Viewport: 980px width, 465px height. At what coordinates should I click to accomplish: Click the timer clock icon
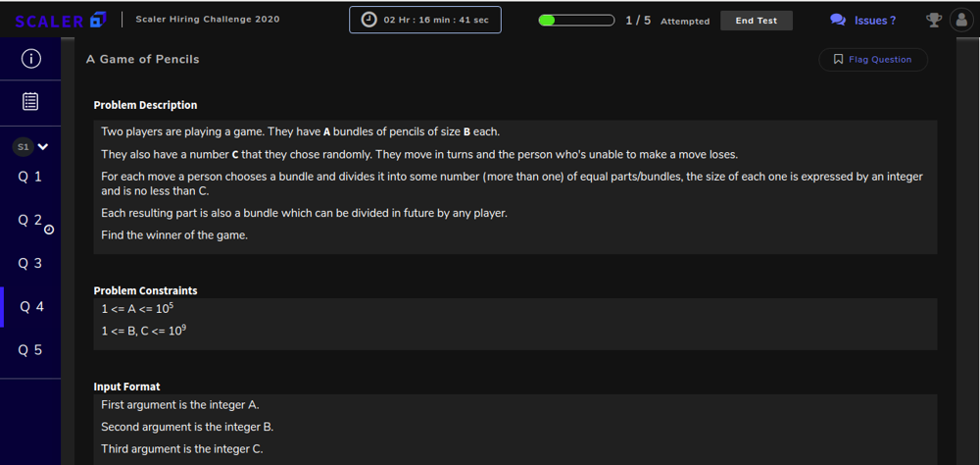(x=369, y=20)
